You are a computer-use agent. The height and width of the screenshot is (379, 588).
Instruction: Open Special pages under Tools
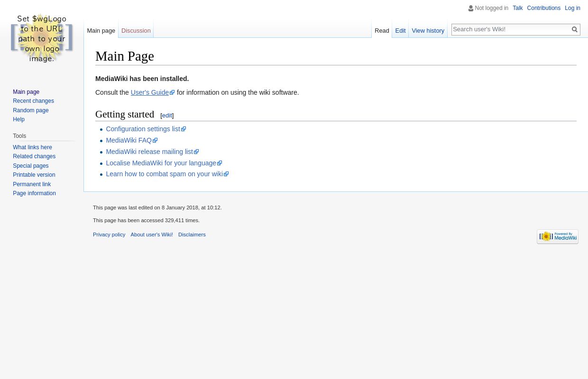pos(30,165)
